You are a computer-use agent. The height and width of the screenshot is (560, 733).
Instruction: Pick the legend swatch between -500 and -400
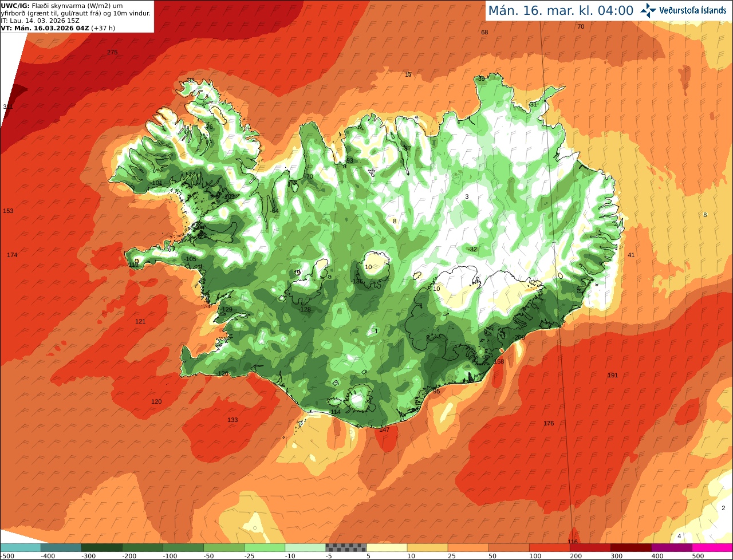[20, 547]
